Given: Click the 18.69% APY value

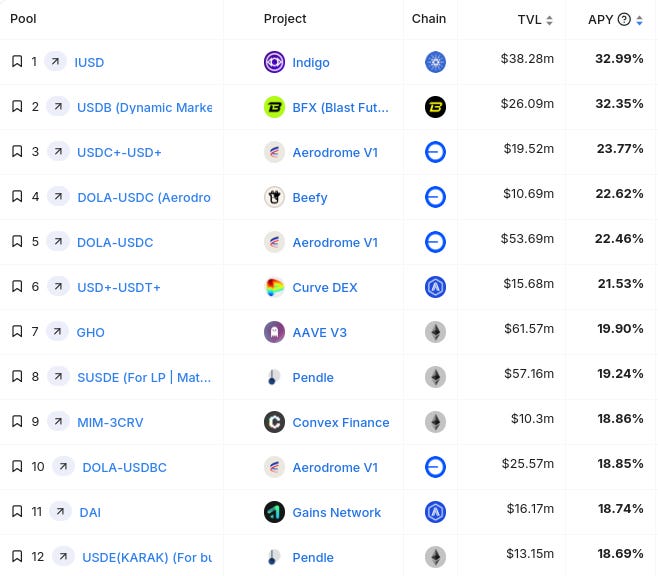Looking at the screenshot, I should point(620,553).
